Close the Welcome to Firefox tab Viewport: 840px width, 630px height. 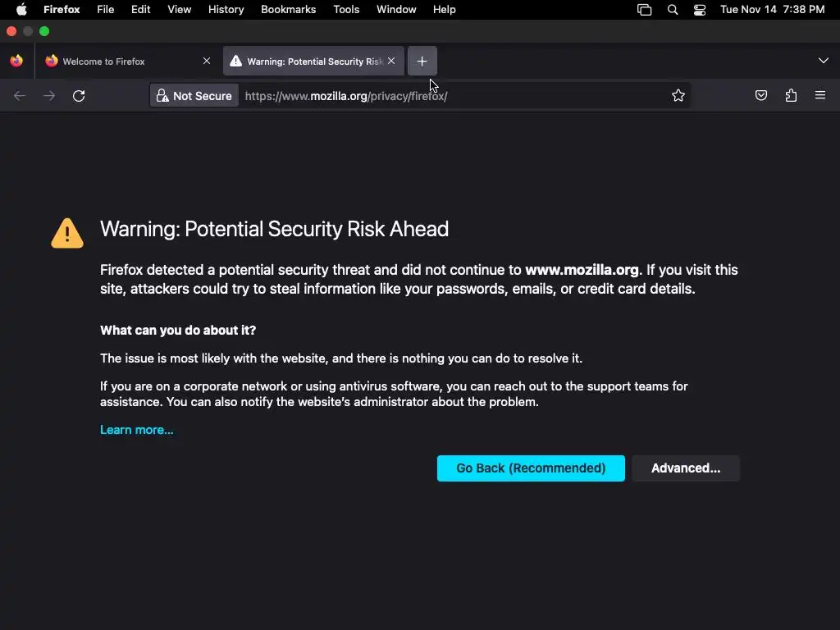[x=207, y=62]
